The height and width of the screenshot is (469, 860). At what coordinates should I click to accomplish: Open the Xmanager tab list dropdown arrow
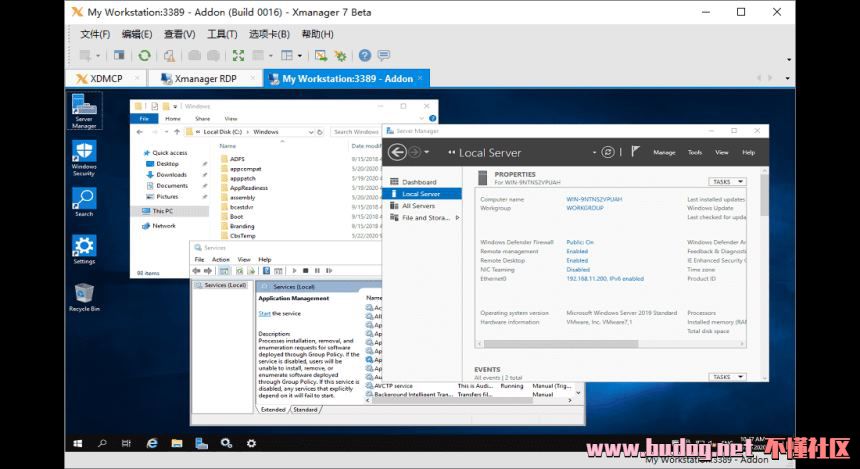click(x=788, y=78)
